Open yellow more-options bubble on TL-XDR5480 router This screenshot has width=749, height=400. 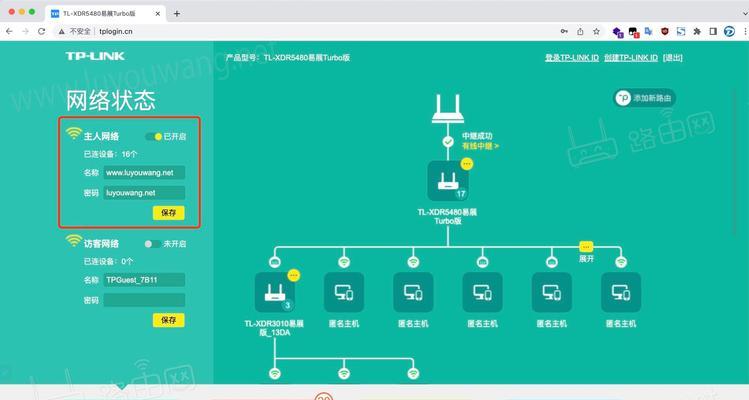(467, 164)
